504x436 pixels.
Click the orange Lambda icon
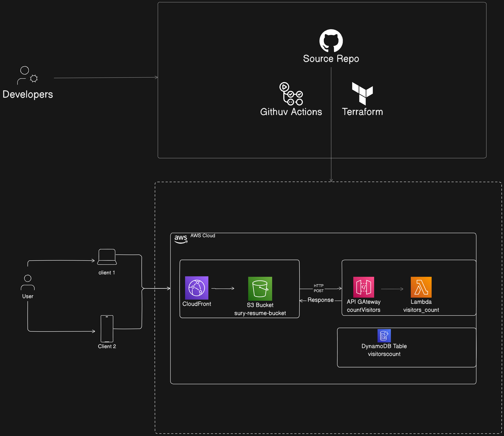(421, 287)
